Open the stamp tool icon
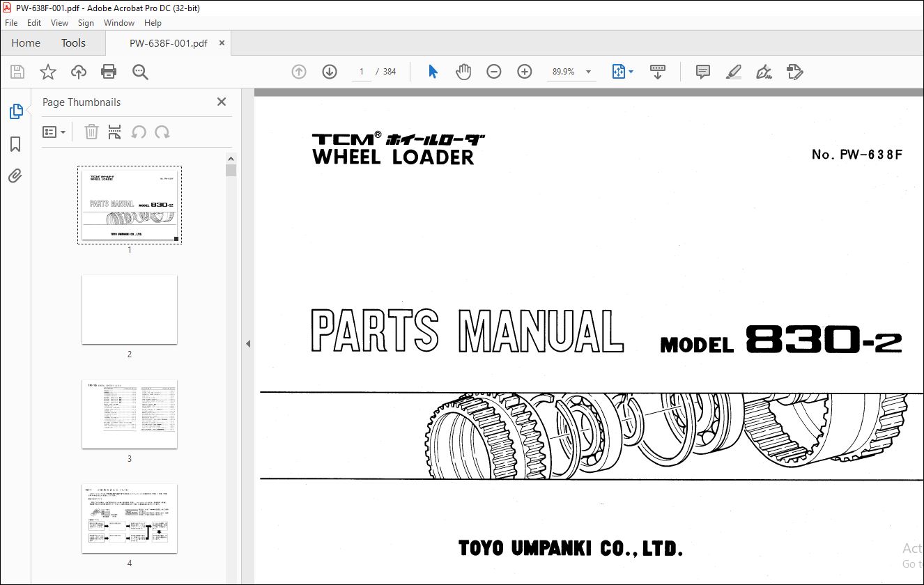Viewport: 924px width, 585px height. pos(795,72)
